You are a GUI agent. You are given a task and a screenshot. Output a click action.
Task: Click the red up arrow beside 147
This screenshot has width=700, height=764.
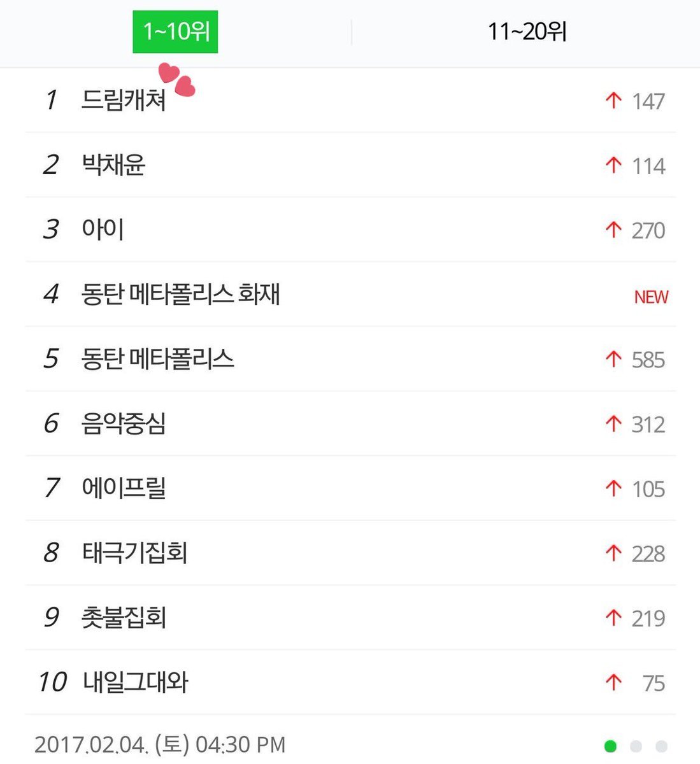[613, 101]
